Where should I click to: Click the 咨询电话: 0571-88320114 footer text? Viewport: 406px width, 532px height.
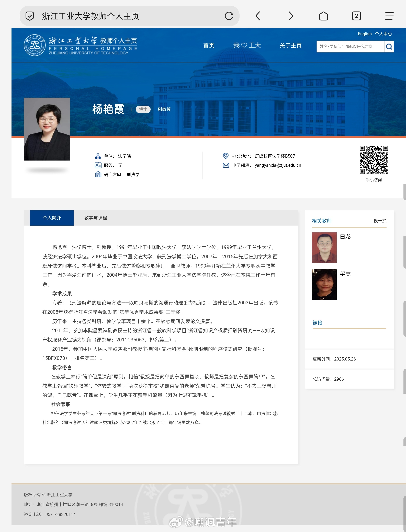coord(50,514)
